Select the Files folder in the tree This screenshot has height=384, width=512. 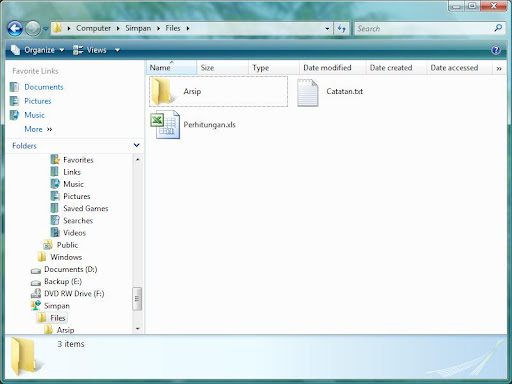click(58, 318)
